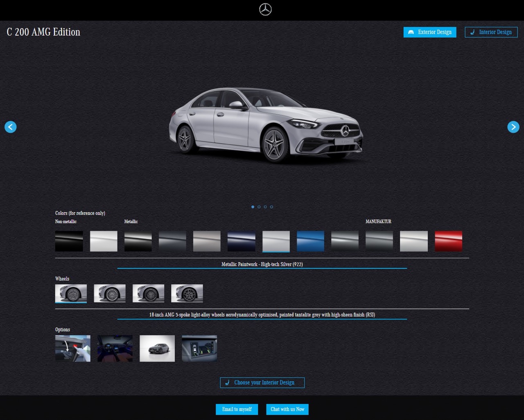This screenshot has height=420, width=524.
Task: Jump to the second carousel dot
Action: (259, 207)
